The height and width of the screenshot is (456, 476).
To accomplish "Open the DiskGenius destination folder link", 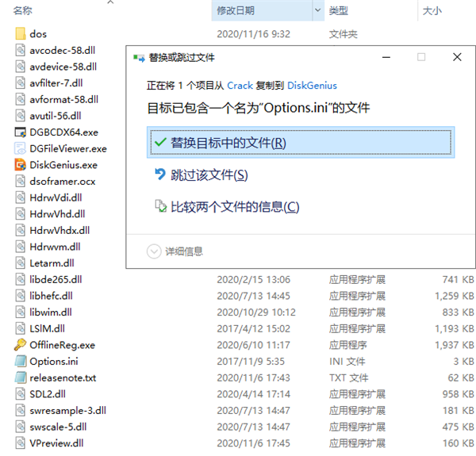I will [312, 86].
